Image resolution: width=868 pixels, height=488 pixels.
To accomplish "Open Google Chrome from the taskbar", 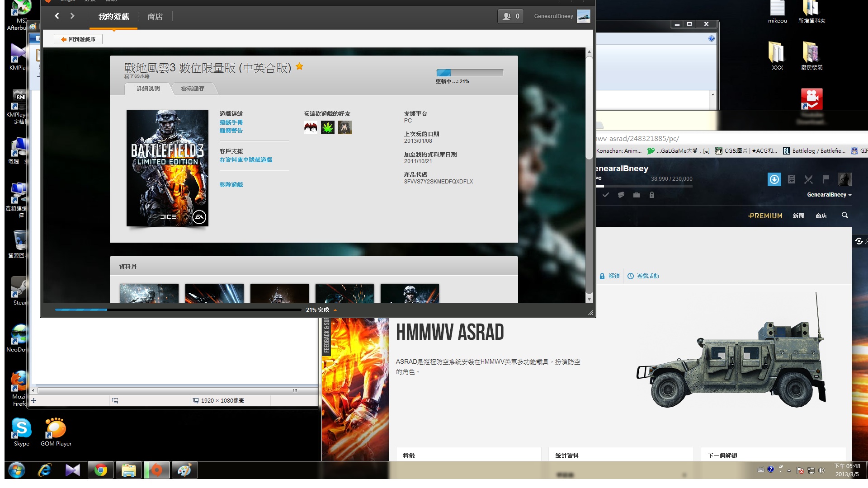I will coord(100,470).
